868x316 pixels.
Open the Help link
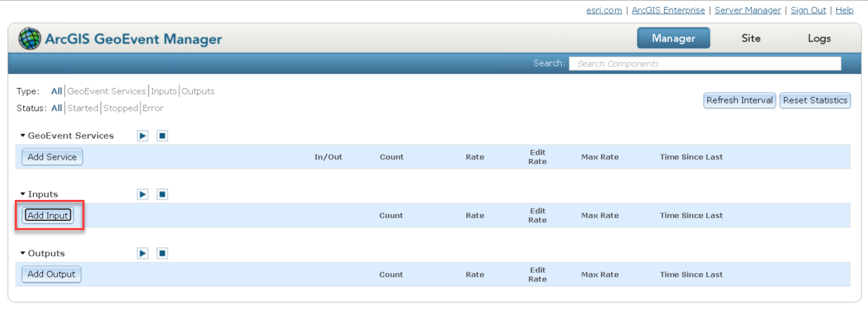(845, 10)
